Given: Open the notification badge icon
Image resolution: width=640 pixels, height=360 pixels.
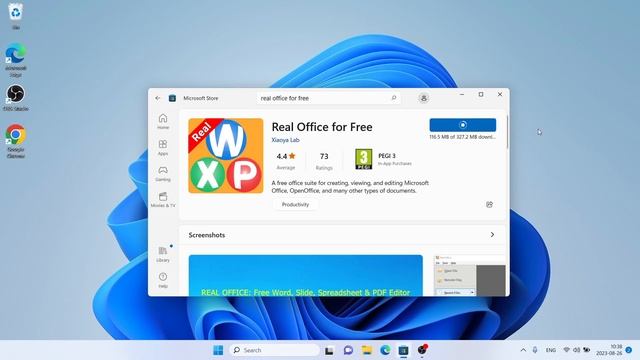Looking at the screenshot, I should tap(629, 350).
